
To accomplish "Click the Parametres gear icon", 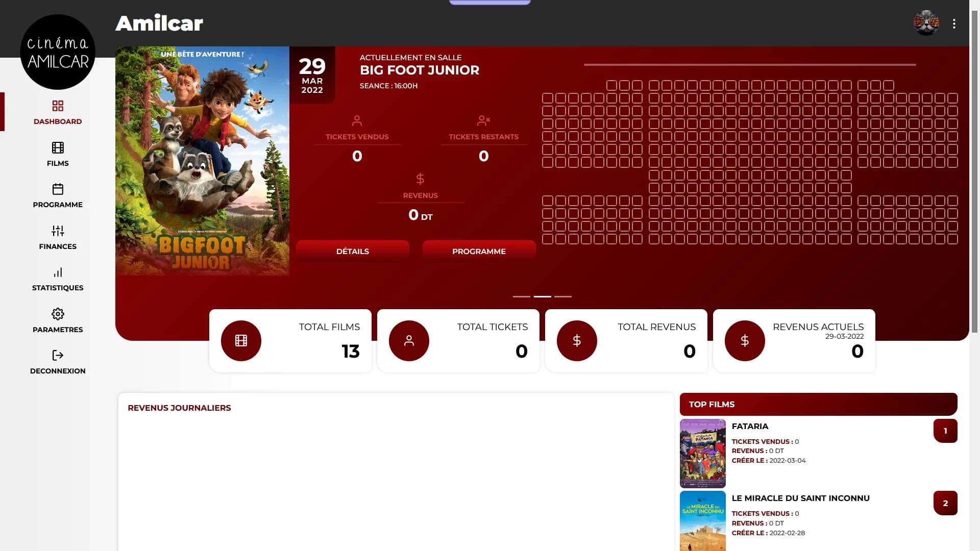I will click(x=58, y=314).
